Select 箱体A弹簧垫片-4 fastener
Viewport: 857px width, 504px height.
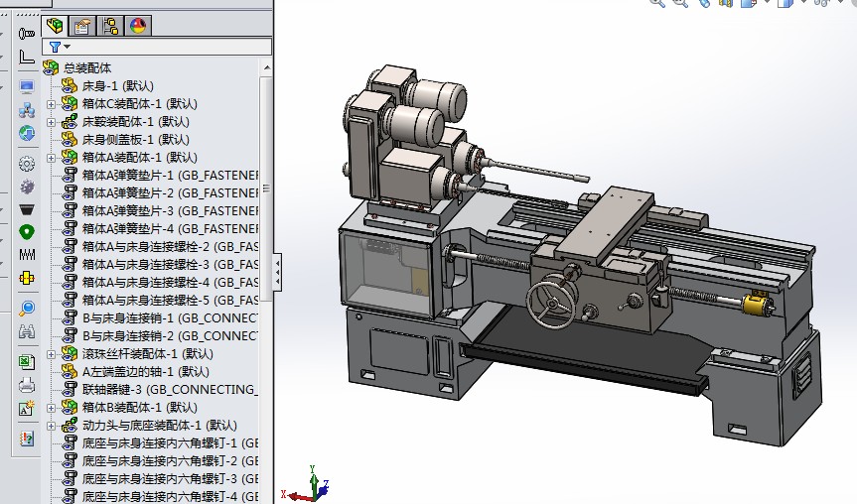point(170,229)
